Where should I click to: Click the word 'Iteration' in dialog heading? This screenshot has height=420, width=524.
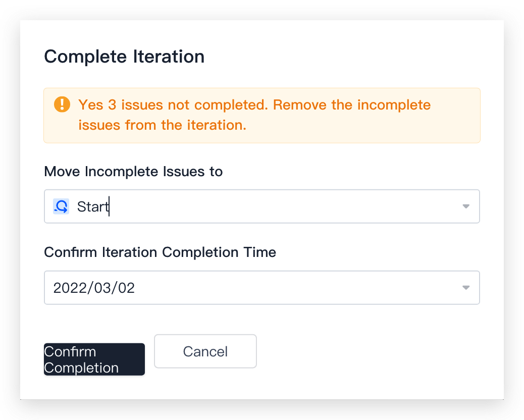[x=169, y=57]
